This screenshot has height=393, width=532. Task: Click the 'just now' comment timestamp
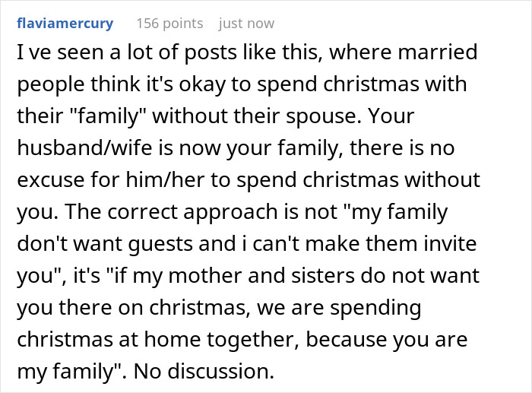point(246,24)
